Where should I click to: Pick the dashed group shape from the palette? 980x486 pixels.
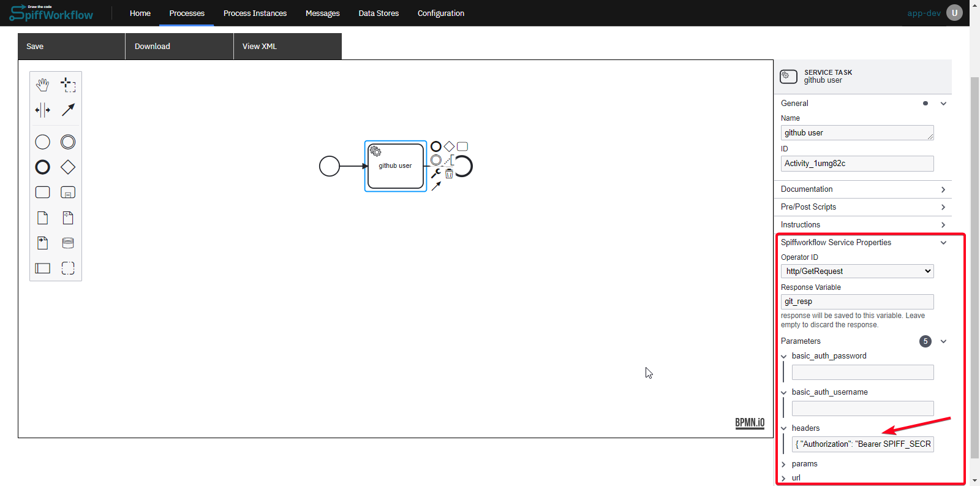point(68,268)
